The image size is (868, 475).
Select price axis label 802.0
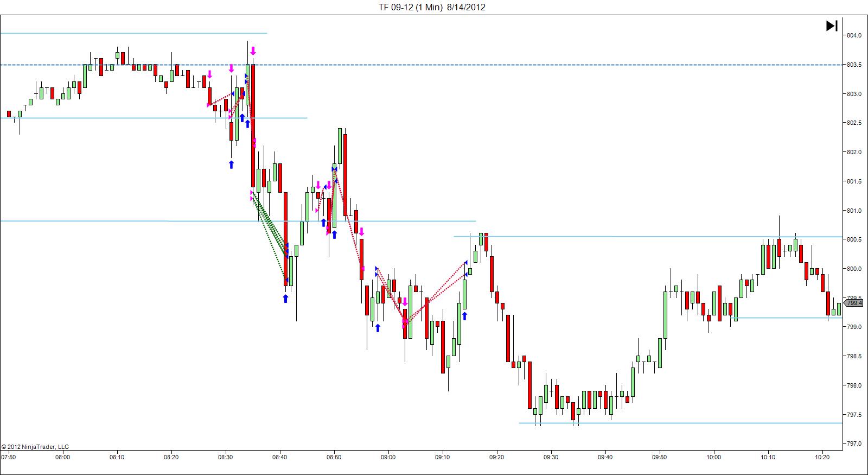click(x=854, y=153)
